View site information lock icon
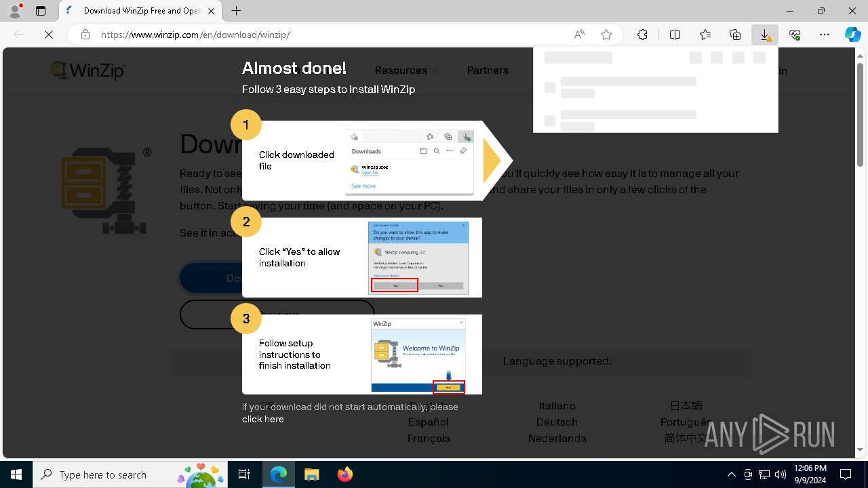868x488 pixels. tap(85, 35)
